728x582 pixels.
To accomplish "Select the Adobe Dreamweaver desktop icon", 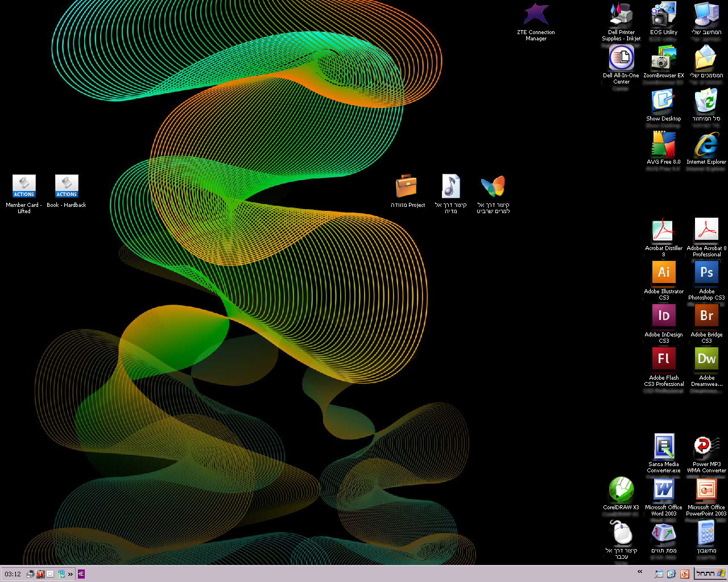I will (x=706, y=359).
